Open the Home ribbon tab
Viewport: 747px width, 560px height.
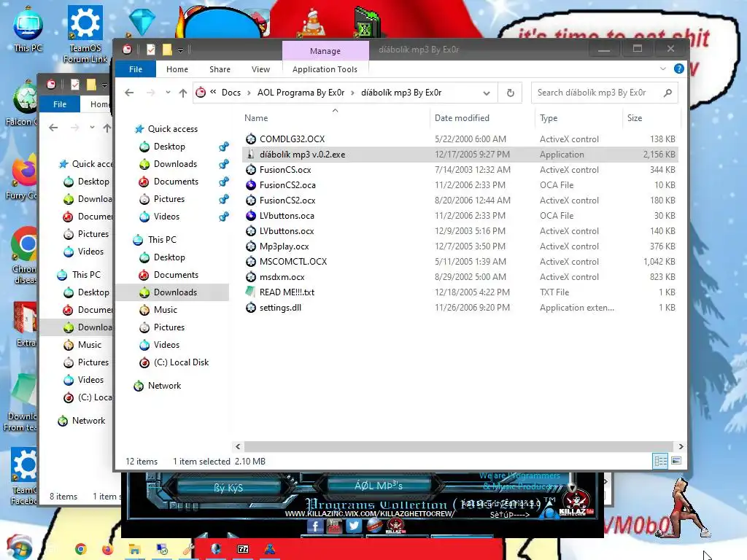click(x=177, y=69)
